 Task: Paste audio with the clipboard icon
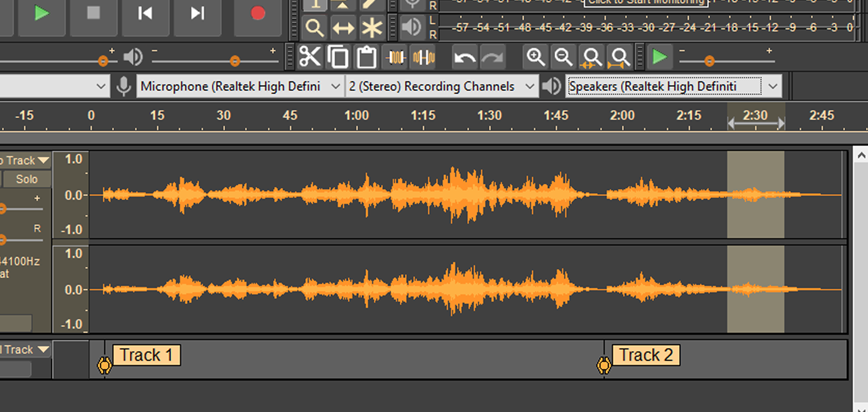click(366, 57)
